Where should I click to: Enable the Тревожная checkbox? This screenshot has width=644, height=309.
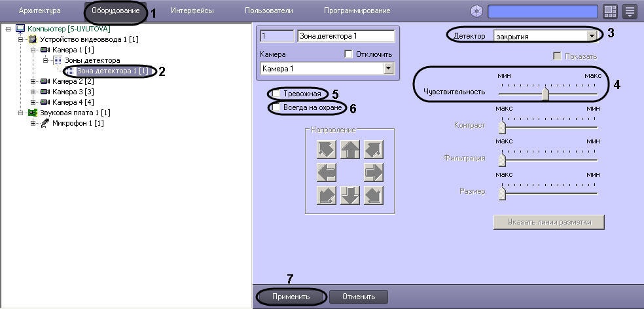click(276, 94)
